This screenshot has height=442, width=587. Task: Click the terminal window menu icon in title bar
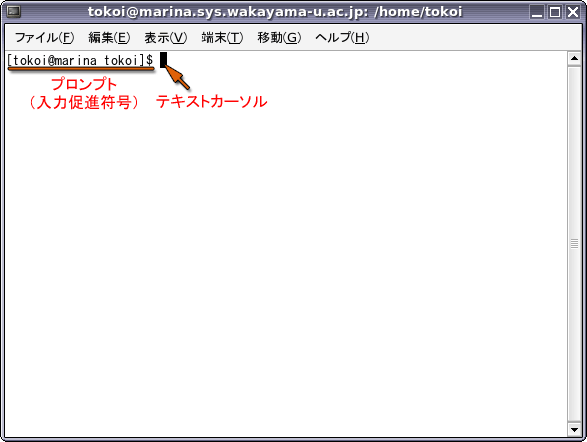(13, 12)
